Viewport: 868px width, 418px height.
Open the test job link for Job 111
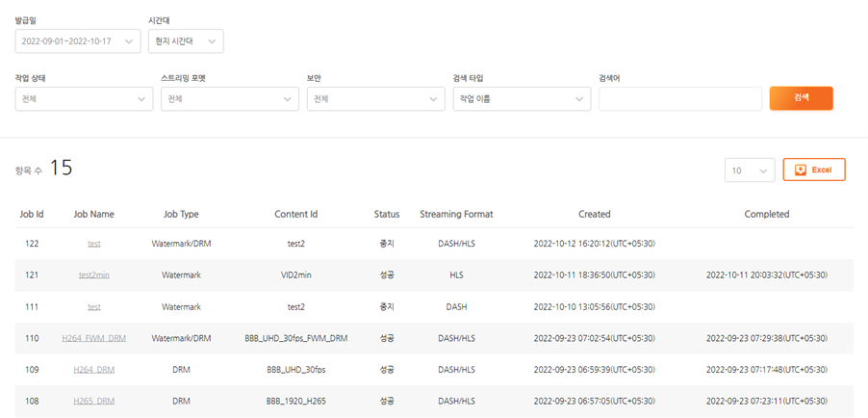[x=94, y=307]
